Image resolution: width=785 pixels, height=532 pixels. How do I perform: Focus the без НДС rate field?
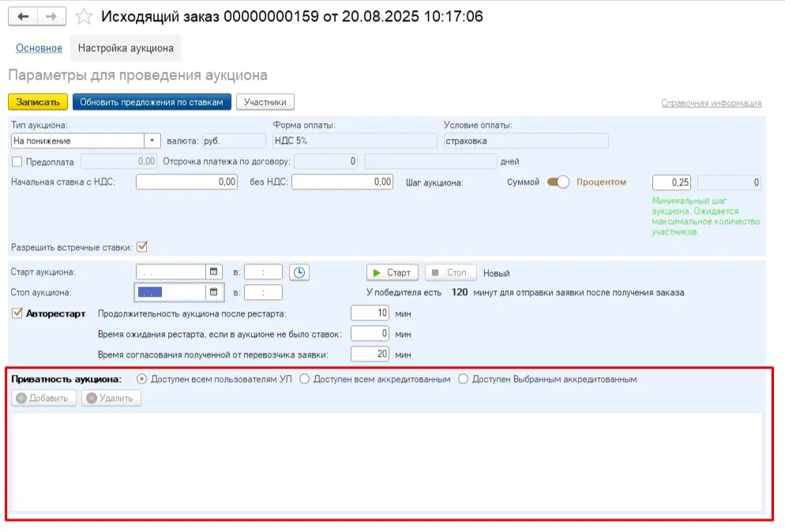pos(343,182)
